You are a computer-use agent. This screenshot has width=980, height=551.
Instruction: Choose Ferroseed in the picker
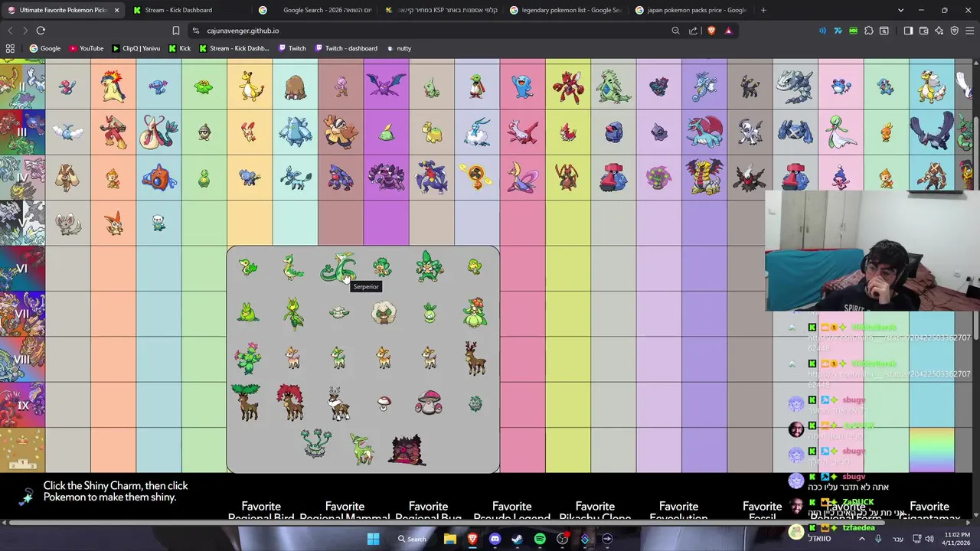pos(475,403)
